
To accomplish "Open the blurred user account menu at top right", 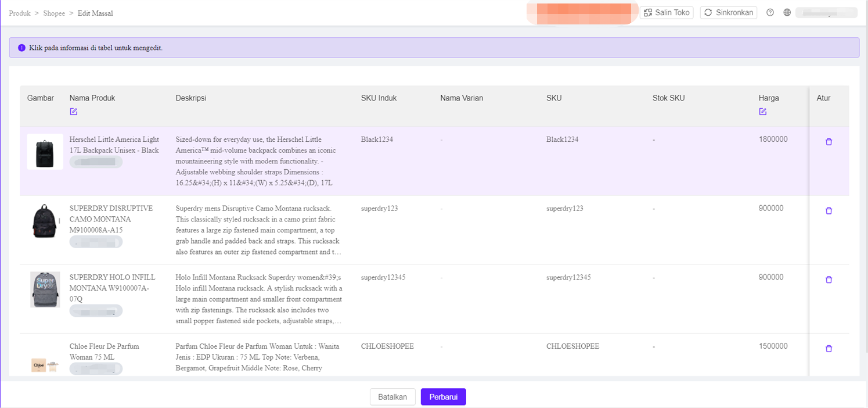I will [x=826, y=12].
